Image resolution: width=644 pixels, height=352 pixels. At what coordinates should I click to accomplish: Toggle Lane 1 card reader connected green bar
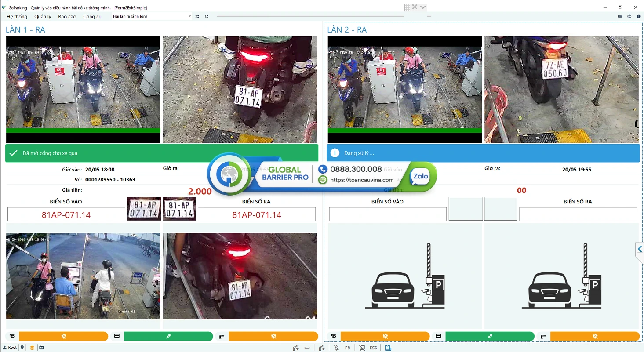click(x=168, y=336)
